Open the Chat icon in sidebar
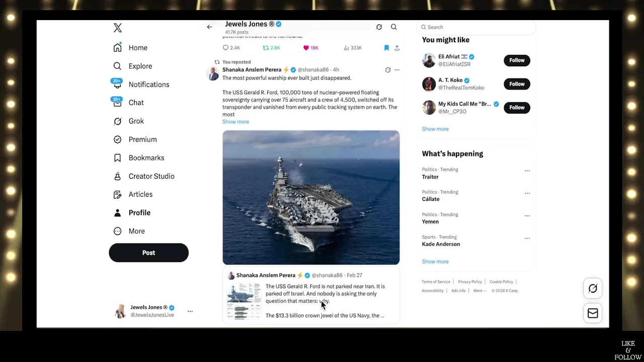Image resolution: width=644 pixels, height=362 pixels. 117,103
